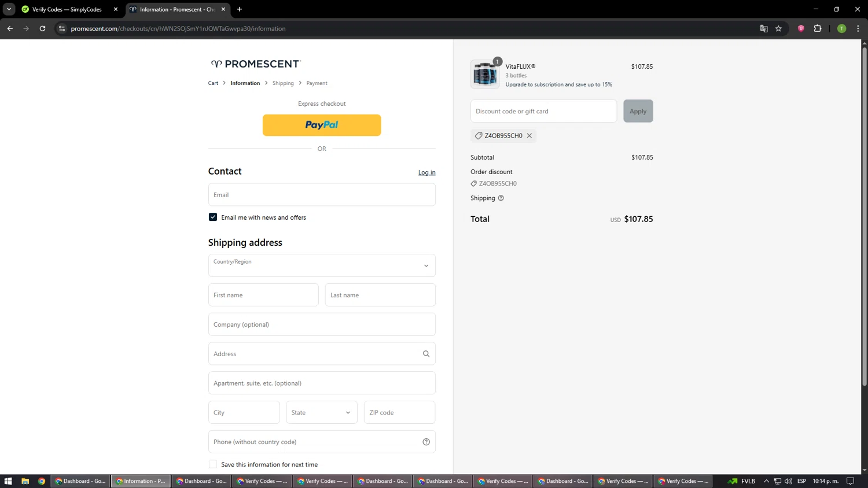The image size is (868, 488).
Task: Click the Apply discount button
Action: (638, 111)
